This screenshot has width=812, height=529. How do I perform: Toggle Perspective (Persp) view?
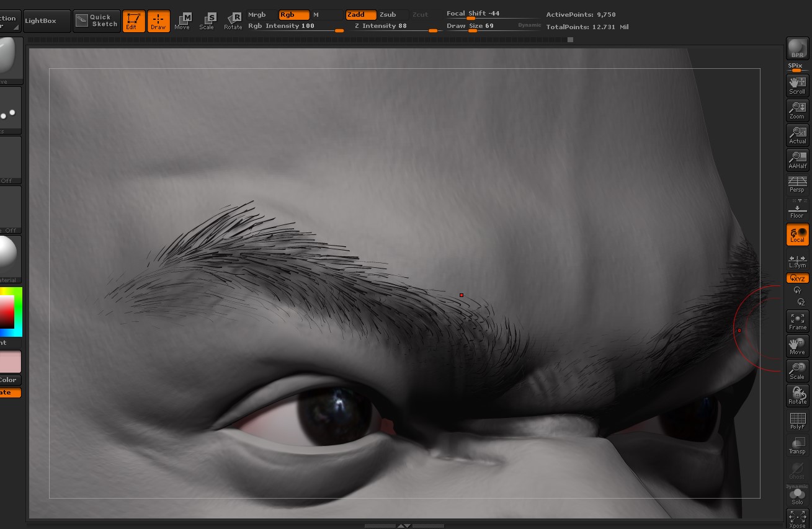point(797,184)
